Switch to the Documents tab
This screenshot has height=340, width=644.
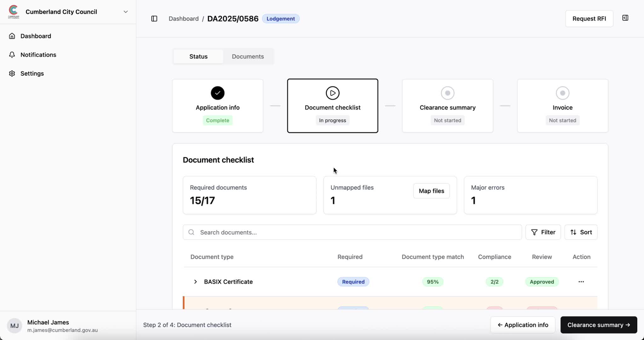248,56
